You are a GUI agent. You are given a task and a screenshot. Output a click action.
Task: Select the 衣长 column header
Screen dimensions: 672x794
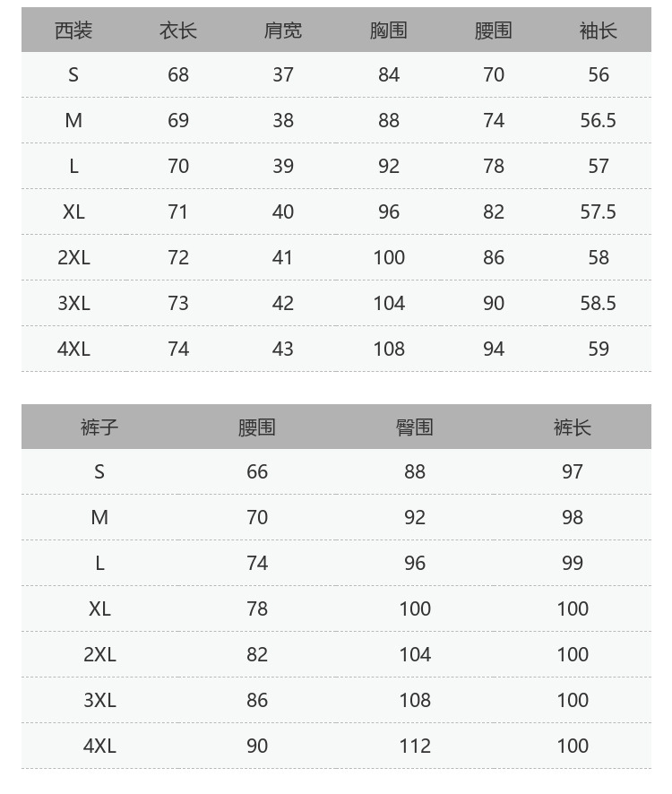pos(178,30)
